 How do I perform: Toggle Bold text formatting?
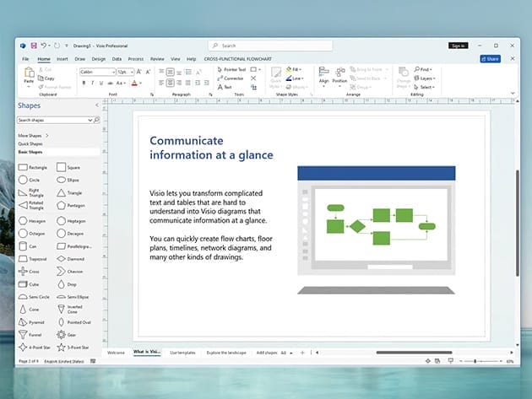(x=84, y=84)
